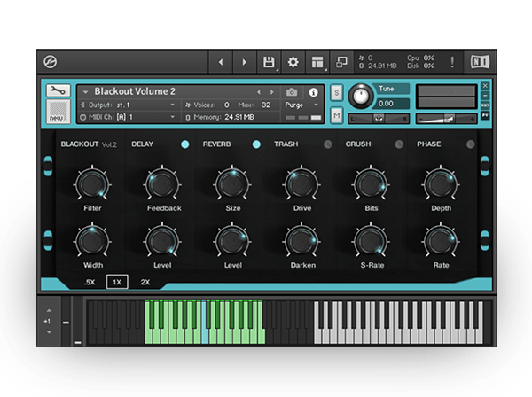Image resolution: width=532 pixels, height=397 pixels.
Task: Click the Cpu 0% meter text
Action: [420, 58]
